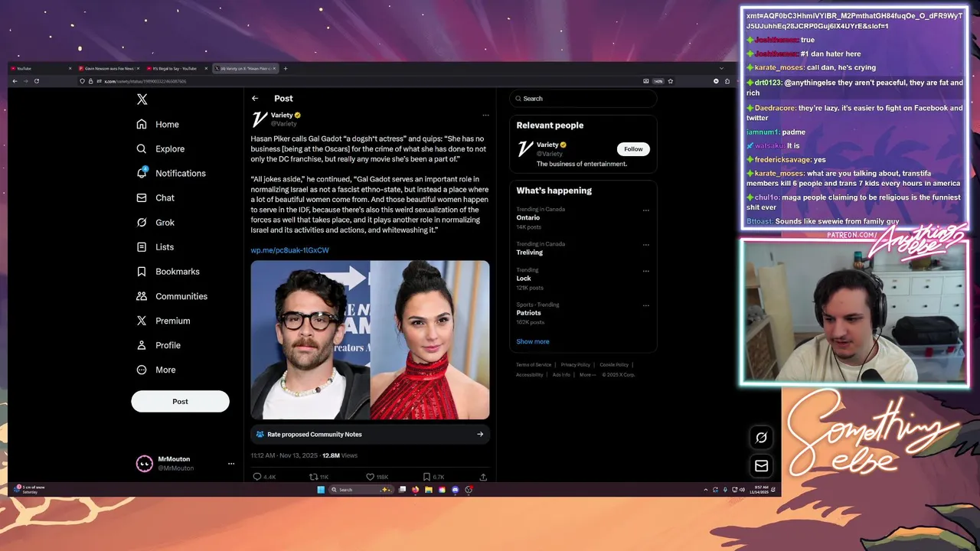Viewport: 980px width, 551px height.
Task: Bookmark this page with the star icon
Action: tap(671, 81)
